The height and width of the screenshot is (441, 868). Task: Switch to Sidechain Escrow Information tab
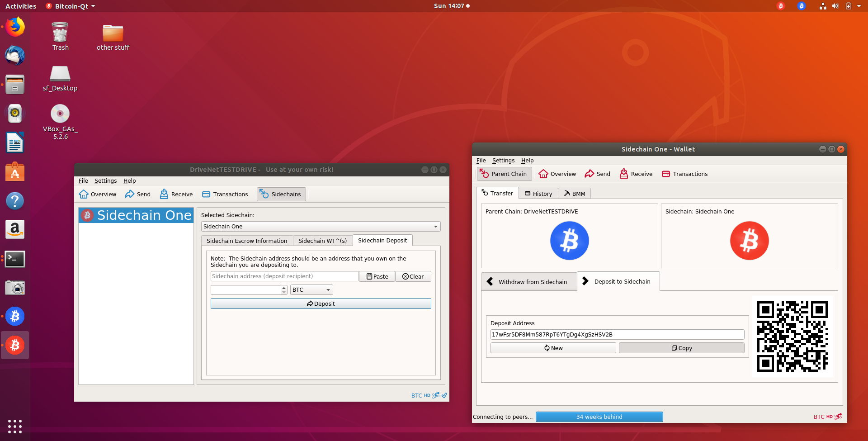(x=247, y=241)
